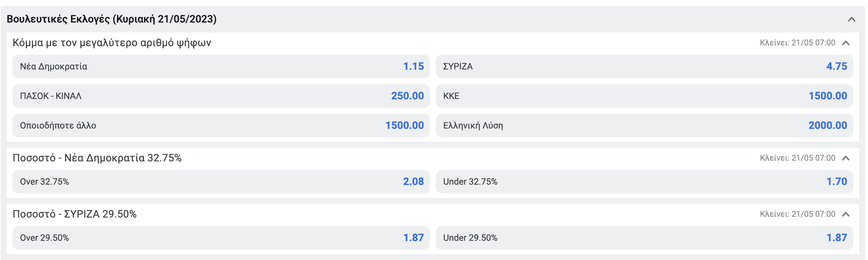Image resolution: width=868 pixels, height=260 pixels.
Task: Pick ΚΚΕ at odds 1500.00
Action: click(x=645, y=96)
